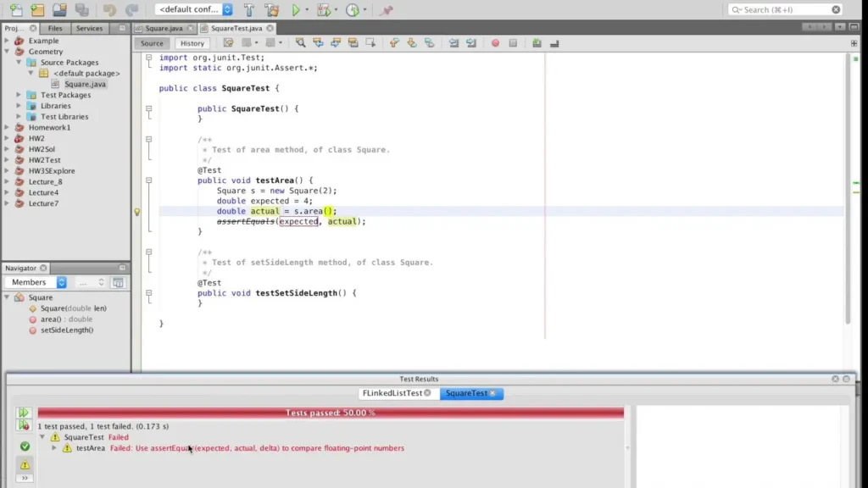
Task: Click the New File toolbar icon
Action: [16, 10]
